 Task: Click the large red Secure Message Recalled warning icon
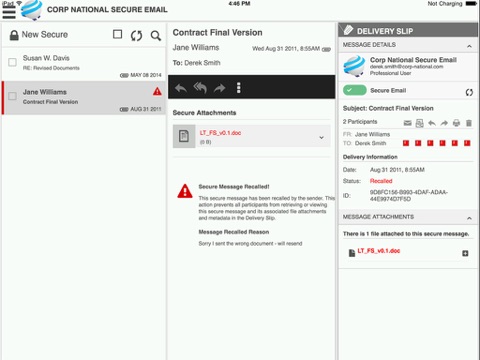185,191
